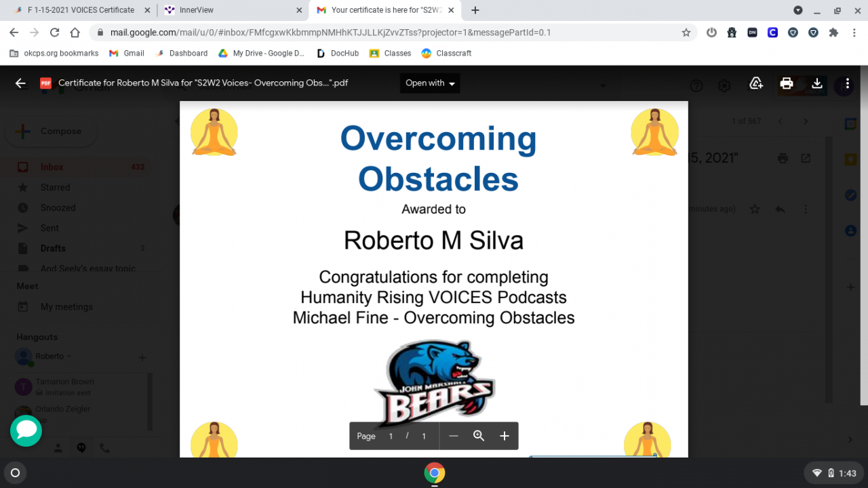
Task: Click the Overcoming Obstacles certificate heading
Action: 438,159
